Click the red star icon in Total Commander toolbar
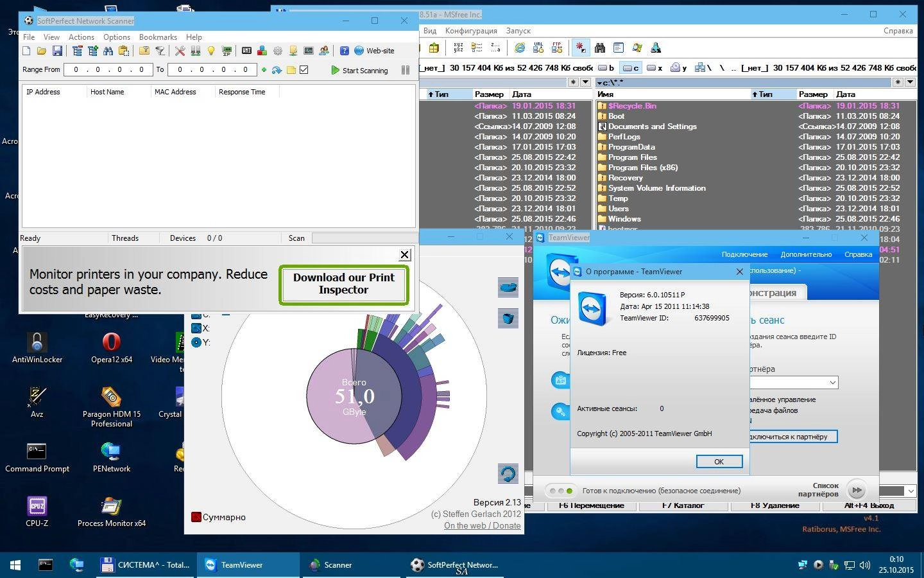This screenshot has width=924, height=578. tap(581, 48)
